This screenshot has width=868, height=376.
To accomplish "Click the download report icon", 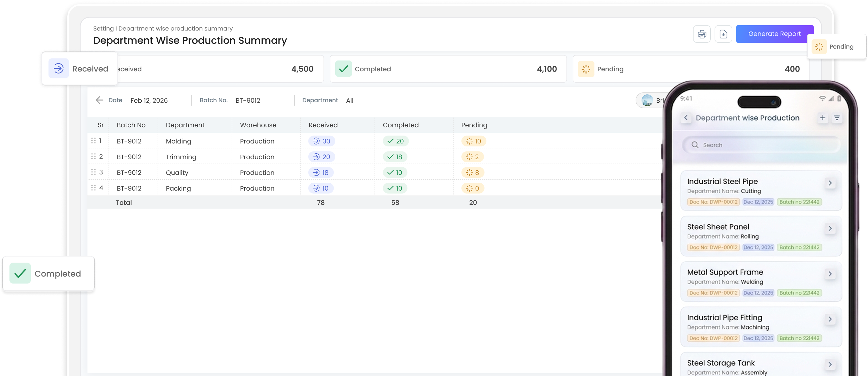I will tap(724, 34).
